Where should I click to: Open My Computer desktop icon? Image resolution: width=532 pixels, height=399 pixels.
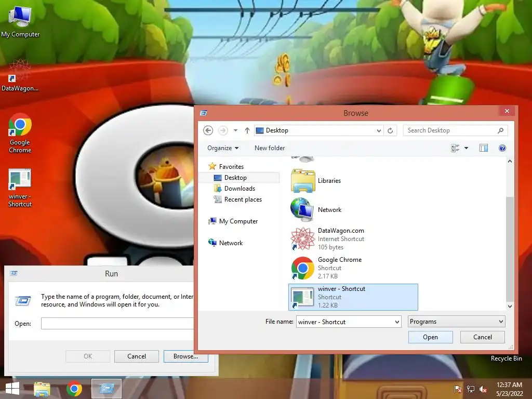tap(20, 21)
